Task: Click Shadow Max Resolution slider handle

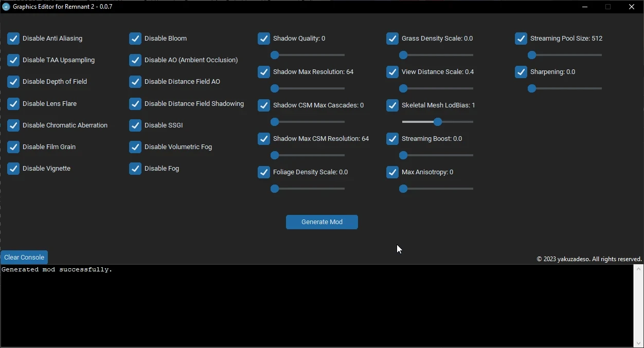Action: (x=275, y=88)
